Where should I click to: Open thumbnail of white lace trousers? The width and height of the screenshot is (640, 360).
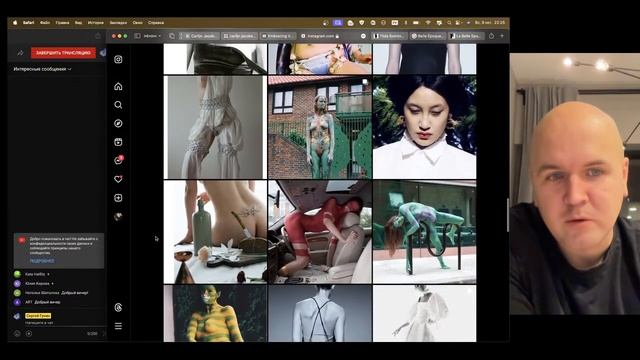click(x=215, y=127)
